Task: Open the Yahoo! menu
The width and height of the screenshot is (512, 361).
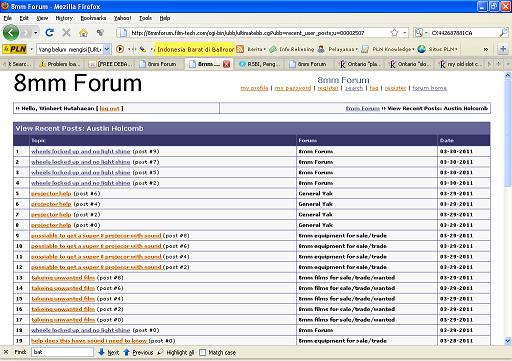Action: pyautogui.click(x=122, y=18)
